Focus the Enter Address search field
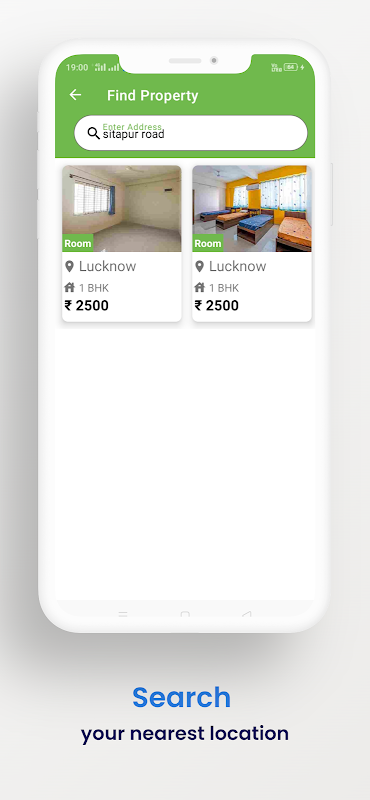 (x=191, y=133)
